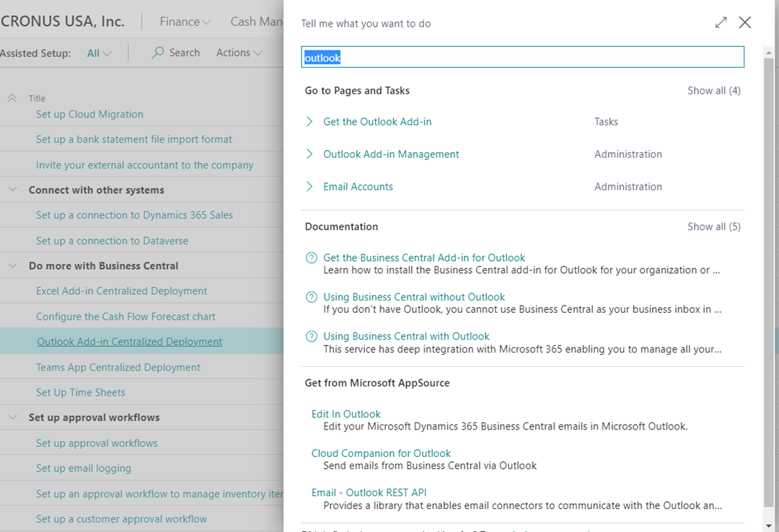Open Set up a connection to Dataverse
The height and width of the screenshot is (532, 779).
[x=112, y=241]
